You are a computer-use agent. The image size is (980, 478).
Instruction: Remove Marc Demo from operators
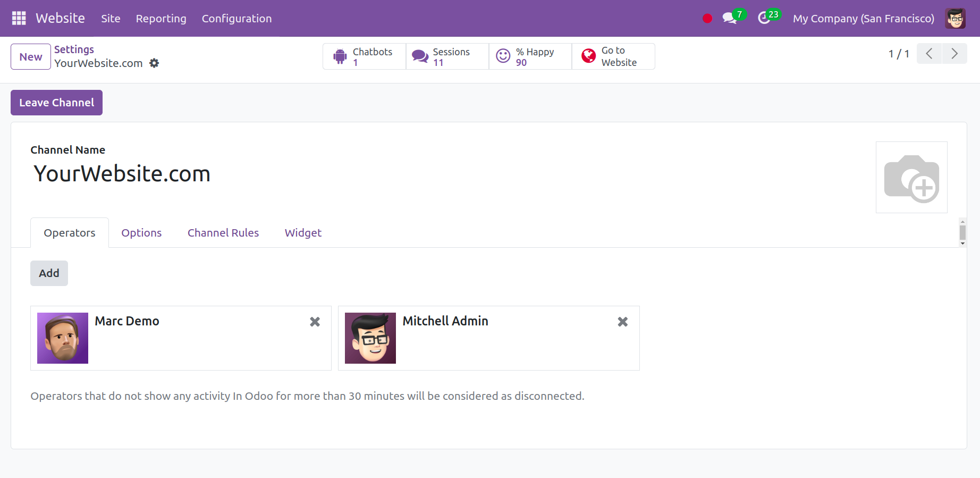[x=315, y=322]
